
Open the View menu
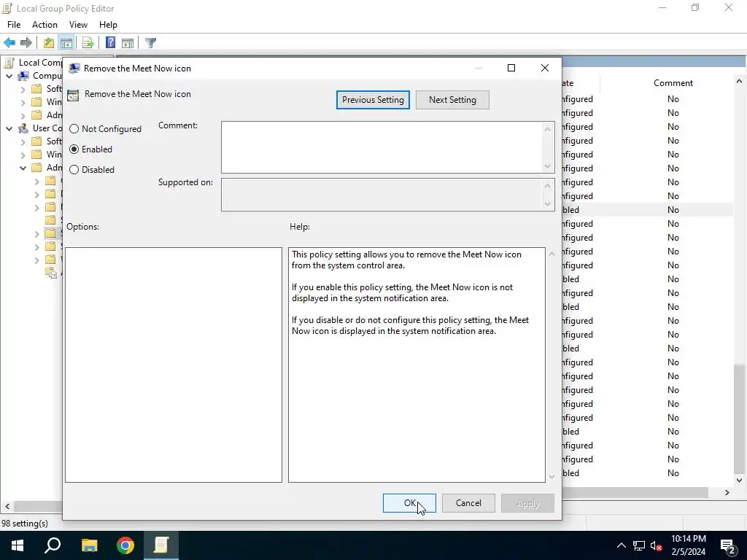(78, 25)
